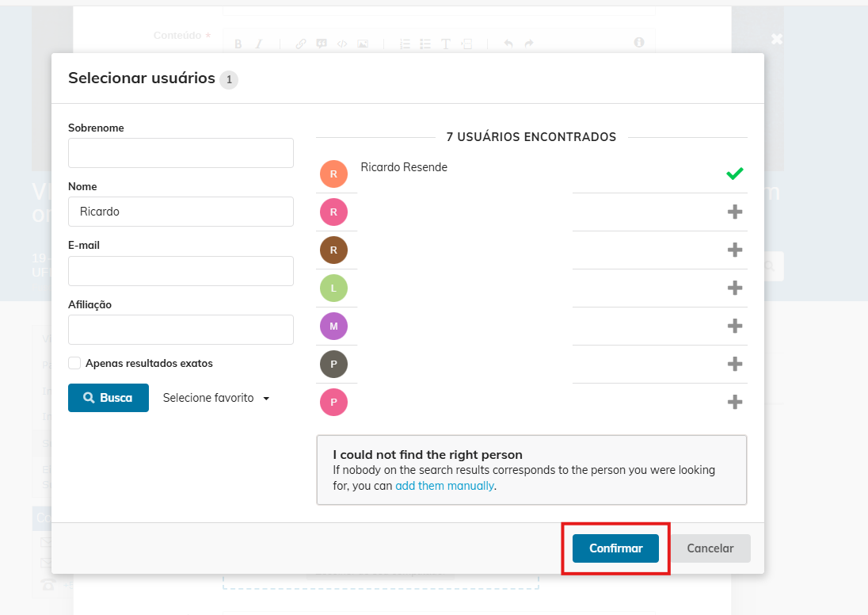Follow the 'add them manually' link
Viewport: 868px width, 615px height.
pyautogui.click(x=444, y=486)
